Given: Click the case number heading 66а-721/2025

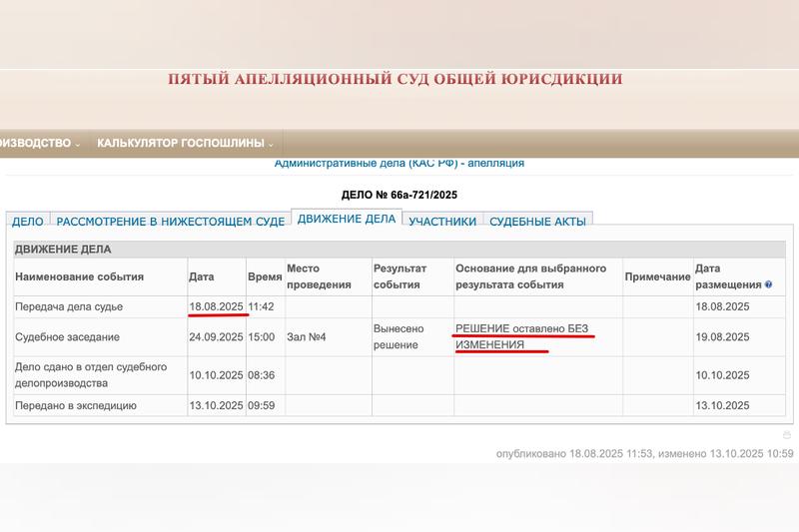Looking at the screenshot, I should point(399,195).
